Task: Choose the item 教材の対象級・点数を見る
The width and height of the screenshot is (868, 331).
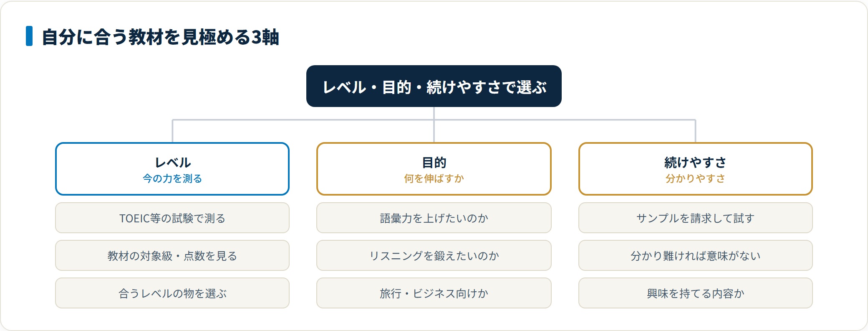Action: point(172,255)
